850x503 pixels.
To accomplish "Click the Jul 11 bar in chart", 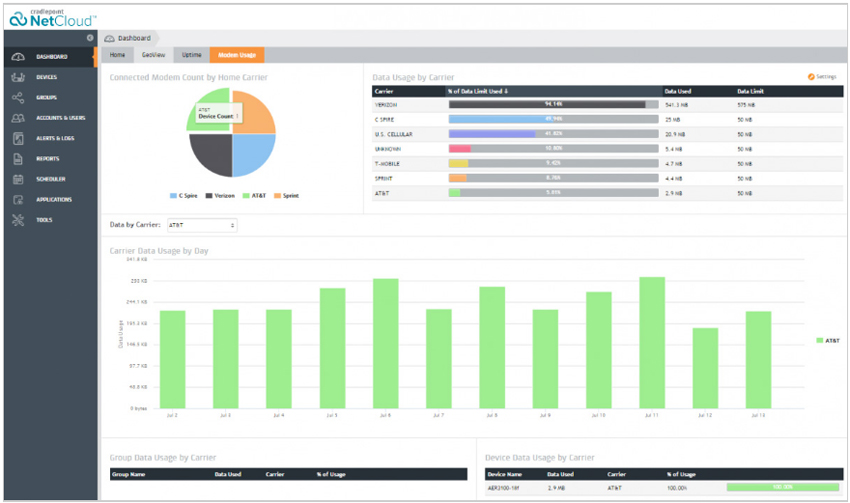I will pyautogui.click(x=652, y=343).
